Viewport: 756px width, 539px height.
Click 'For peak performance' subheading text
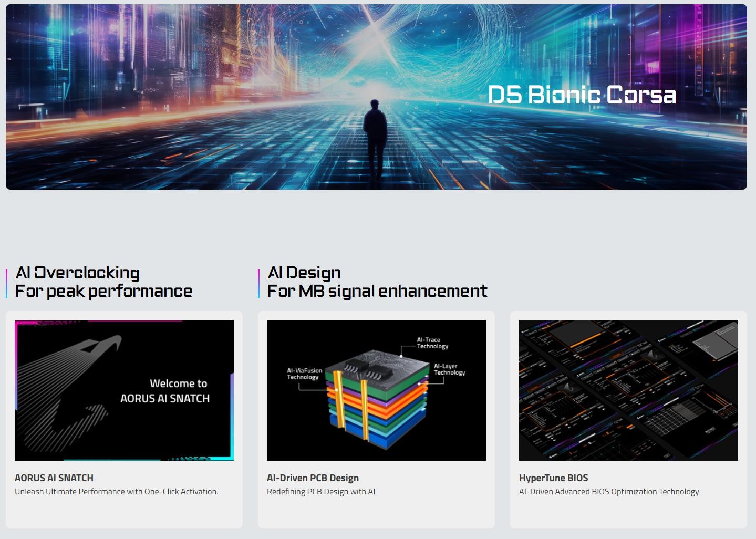[x=103, y=291]
